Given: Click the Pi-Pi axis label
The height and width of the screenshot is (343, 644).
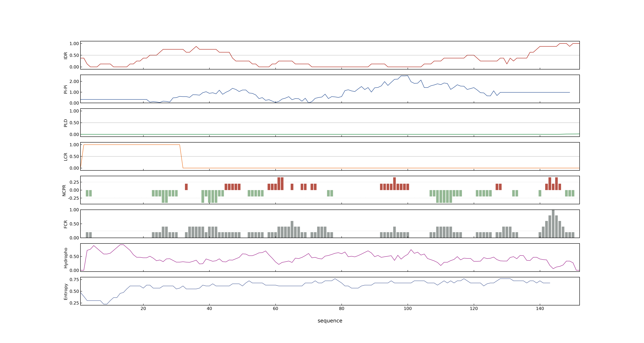Looking at the screenshot, I should [x=66, y=89].
